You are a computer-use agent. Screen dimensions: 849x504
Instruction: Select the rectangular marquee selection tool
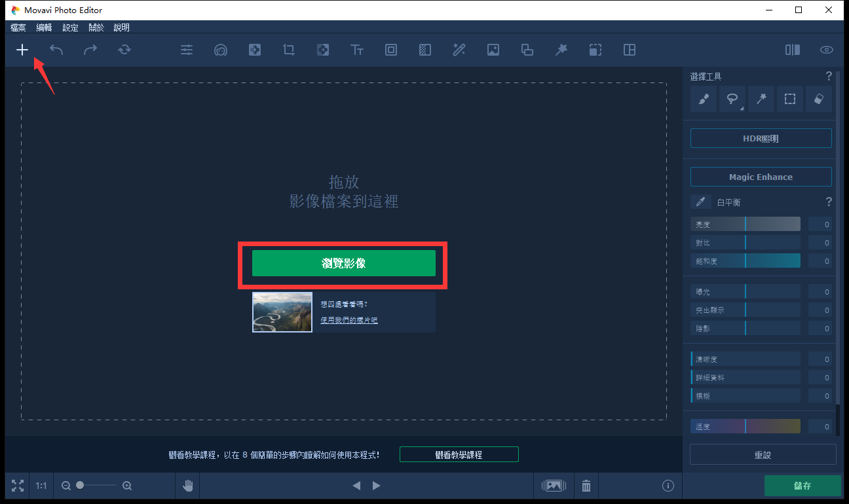pos(790,99)
